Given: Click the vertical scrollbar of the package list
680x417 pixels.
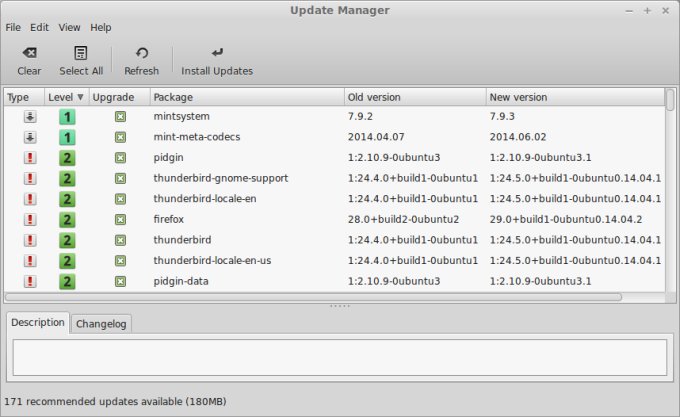Looking at the screenshot, I should (x=670, y=100).
